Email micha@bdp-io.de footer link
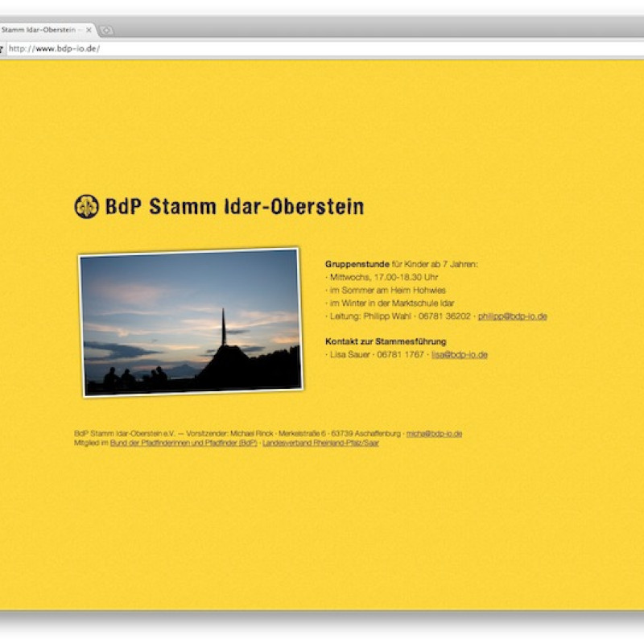This screenshot has height=644, width=644. [x=434, y=433]
